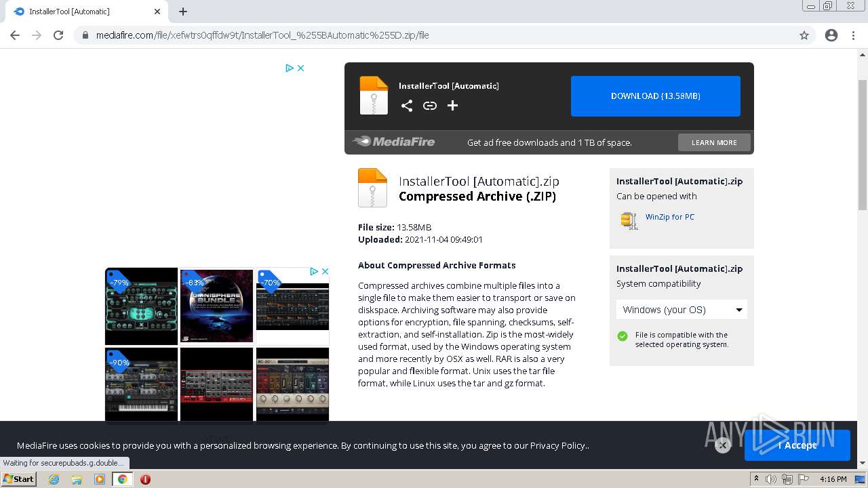This screenshot has height=488, width=868.
Task: Click the zip file icon in the dark header
Action: tap(374, 96)
